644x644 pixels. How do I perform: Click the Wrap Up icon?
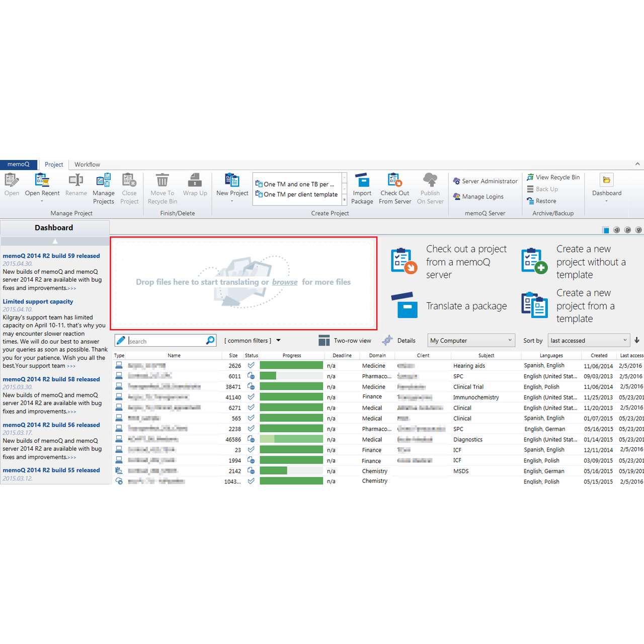coord(195,184)
